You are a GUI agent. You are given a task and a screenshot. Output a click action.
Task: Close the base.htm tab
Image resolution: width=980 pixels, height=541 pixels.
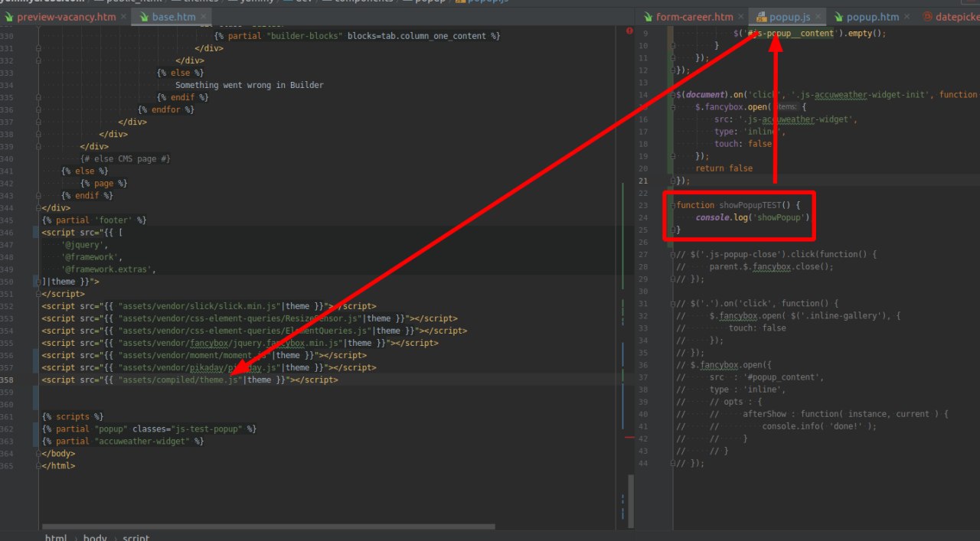click(203, 17)
